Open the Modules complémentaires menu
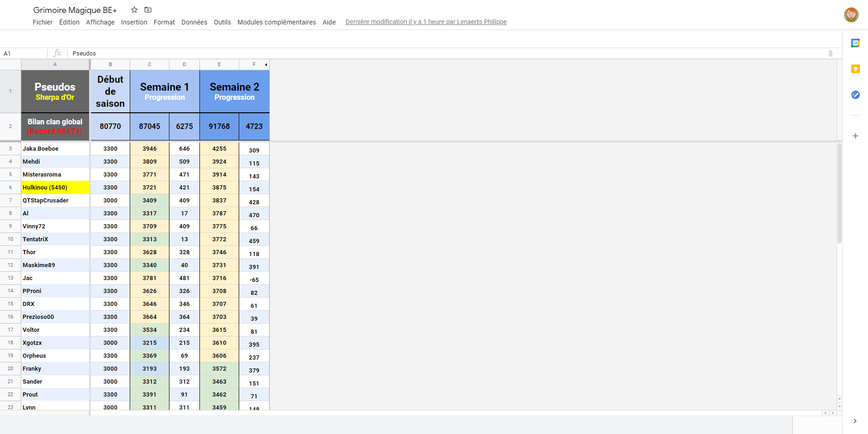Viewport: 868px width, 434px height. coord(276,22)
